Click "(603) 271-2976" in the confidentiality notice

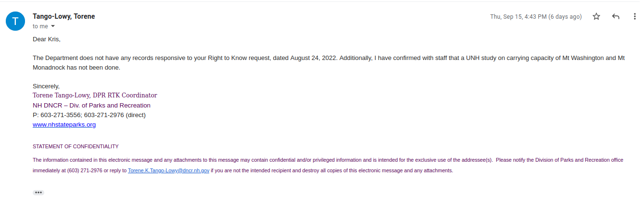coord(85,170)
